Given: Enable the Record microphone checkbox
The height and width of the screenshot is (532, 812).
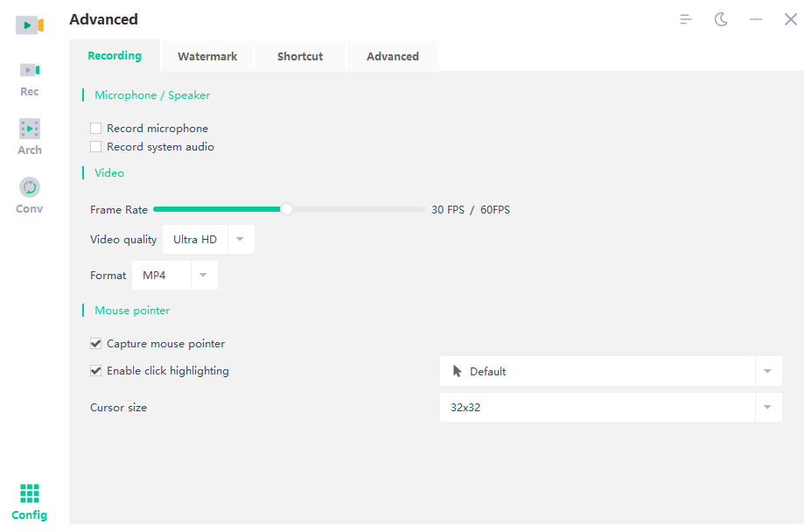Looking at the screenshot, I should coord(95,128).
